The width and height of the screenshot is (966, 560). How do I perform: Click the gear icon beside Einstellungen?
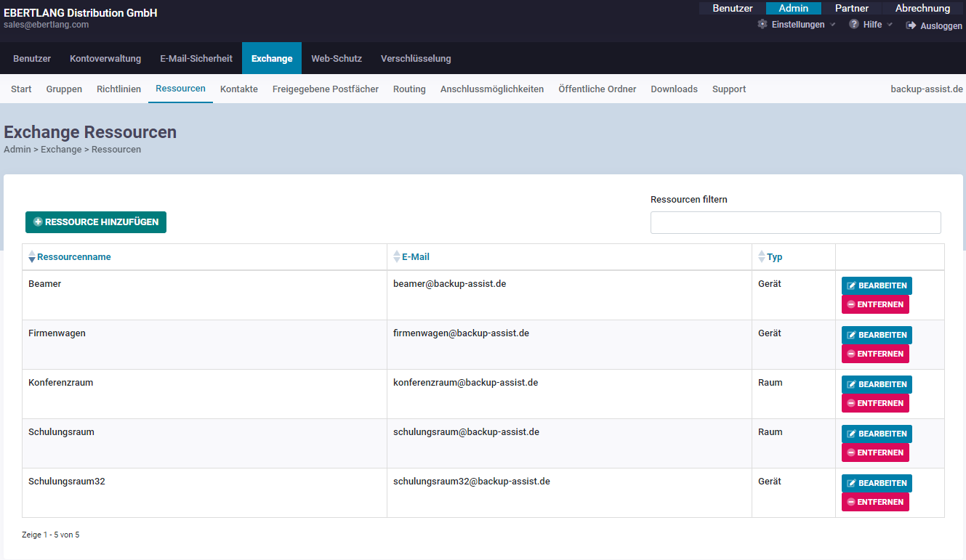tap(762, 25)
